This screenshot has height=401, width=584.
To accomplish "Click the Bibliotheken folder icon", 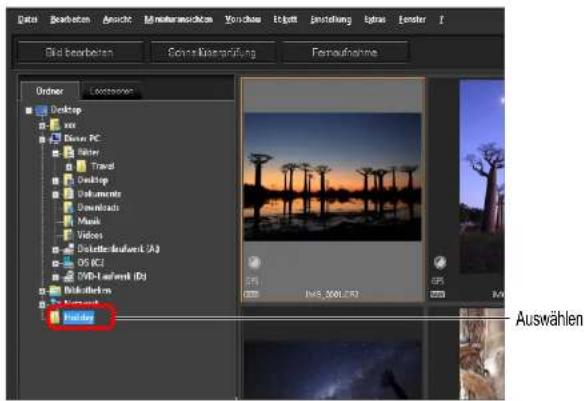I will (55, 290).
